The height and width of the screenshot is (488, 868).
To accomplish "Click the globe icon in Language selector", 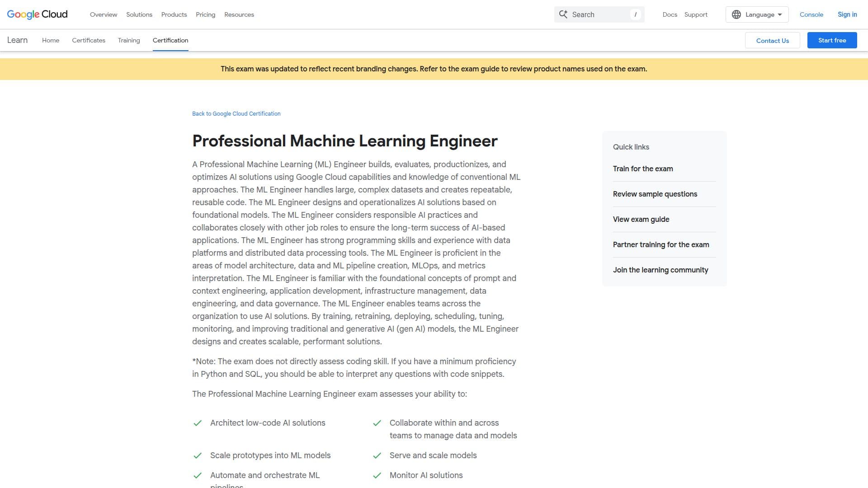I will click(736, 14).
